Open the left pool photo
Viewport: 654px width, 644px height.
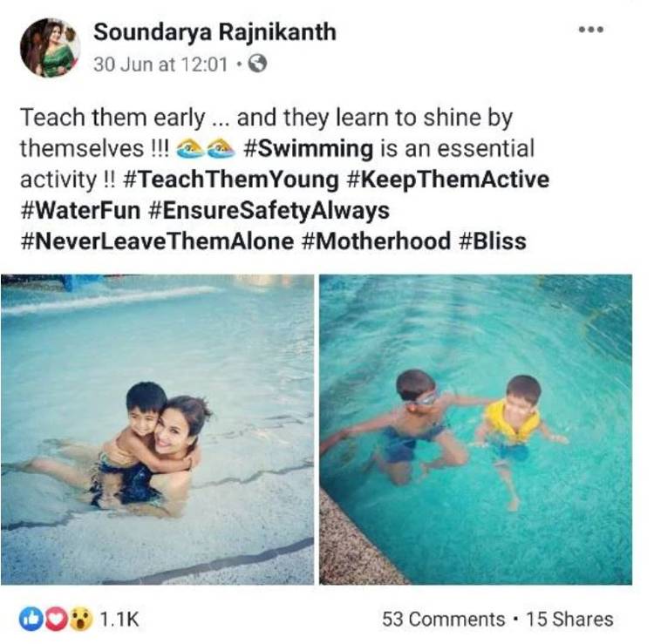(157, 429)
